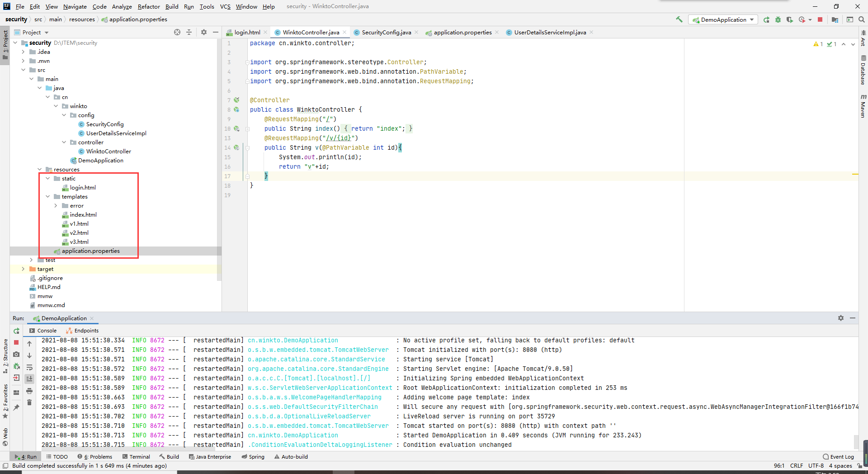This screenshot has height=474, width=868.
Task: Open the profiler options dropdown arrow
Action: 810,19
